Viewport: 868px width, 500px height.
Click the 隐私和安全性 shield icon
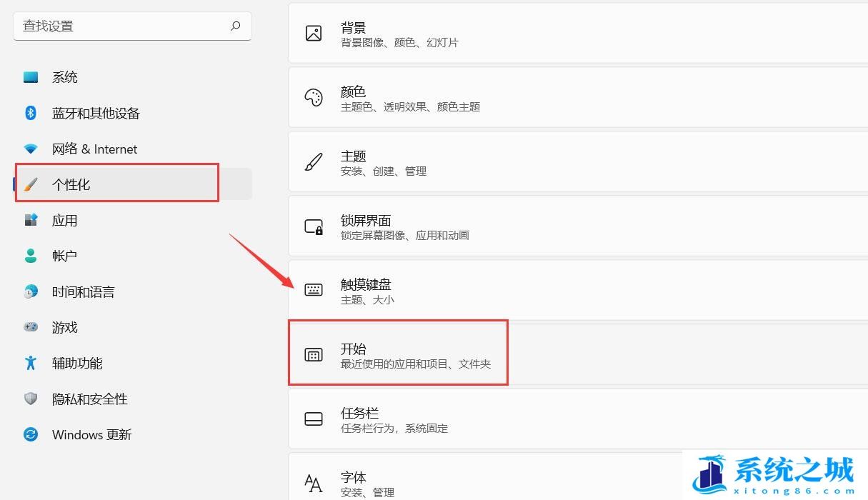pyautogui.click(x=31, y=399)
